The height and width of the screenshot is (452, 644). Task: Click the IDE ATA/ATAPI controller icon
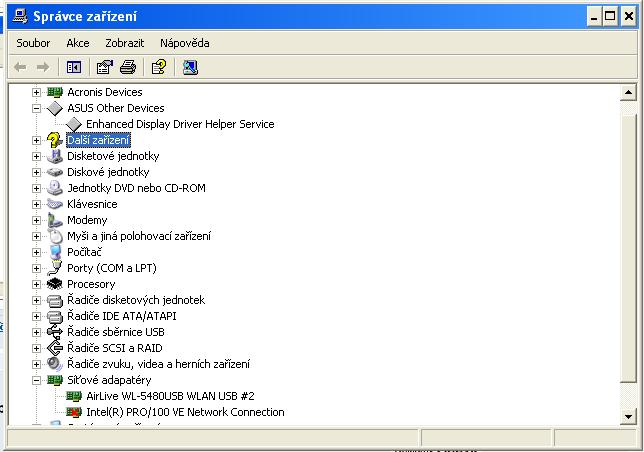[x=55, y=317]
